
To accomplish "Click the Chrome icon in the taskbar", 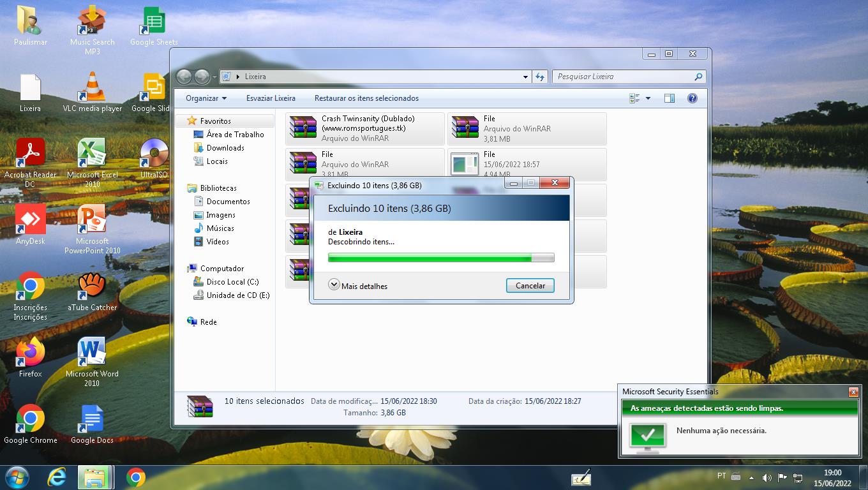I will [x=135, y=477].
